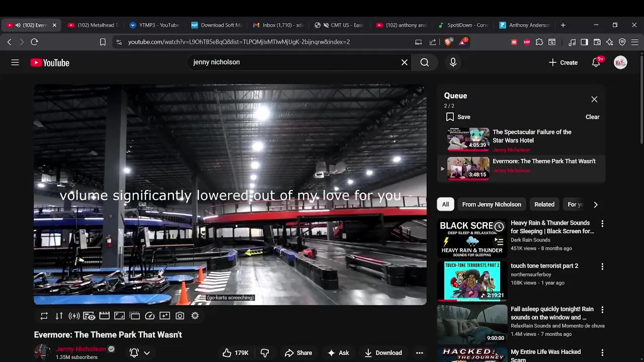Select the Related filter chip
Viewport: 644px width, 362px height.
[x=544, y=204]
